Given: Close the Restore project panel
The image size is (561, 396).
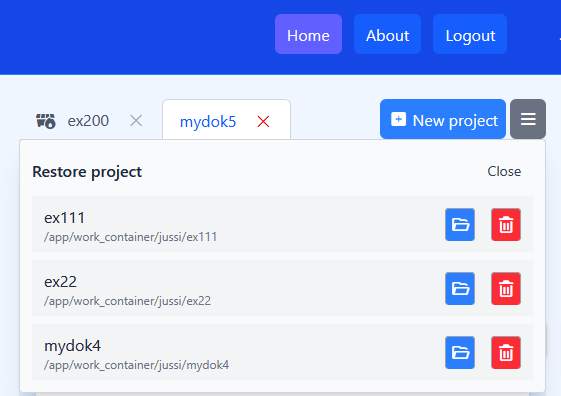Looking at the screenshot, I should pos(504,171).
